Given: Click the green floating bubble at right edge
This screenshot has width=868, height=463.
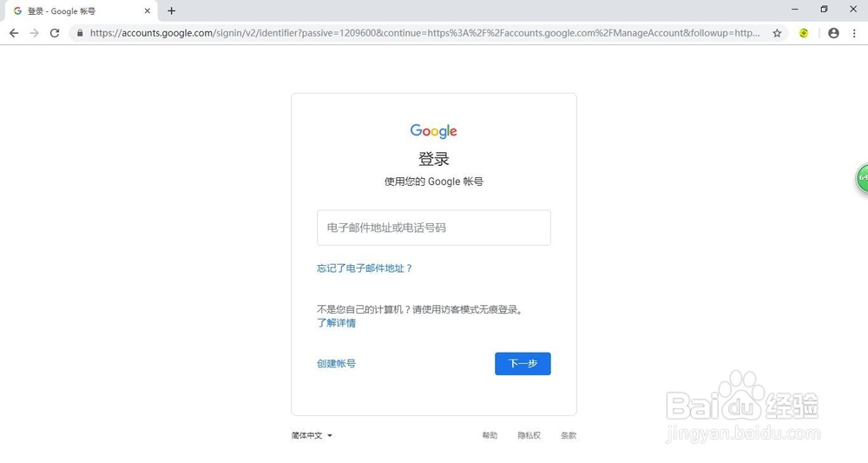Looking at the screenshot, I should coord(862,178).
